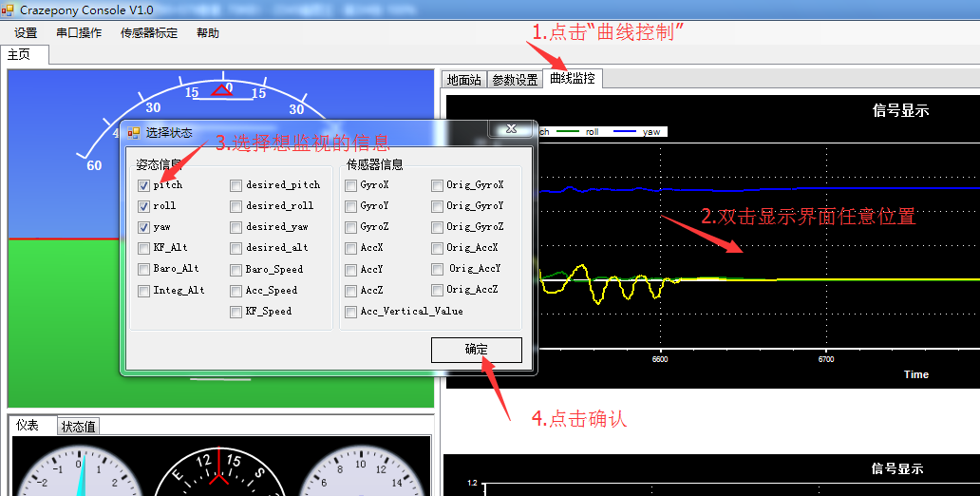This screenshot has width=980, height=496.
Task: Select the Acc_Vertical_Value checkbox
Action: [x=351, y=312]
